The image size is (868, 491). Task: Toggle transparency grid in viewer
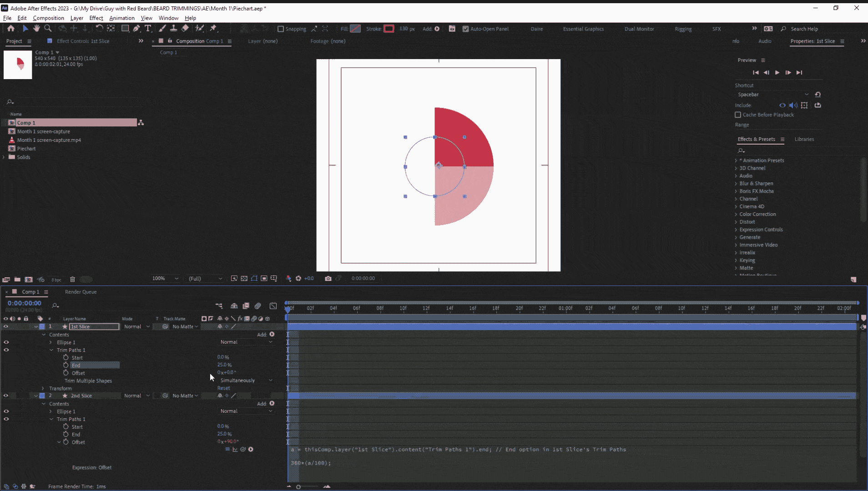[x=244, y=278]
